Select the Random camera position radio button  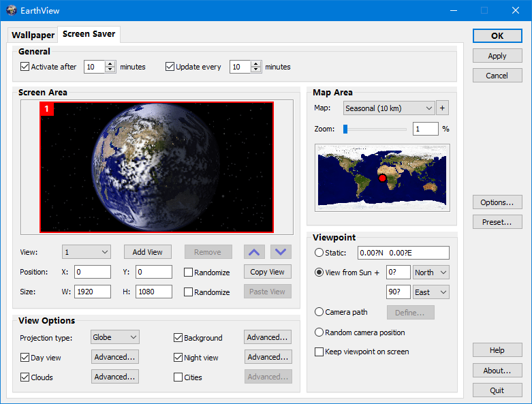pos(319,332)
